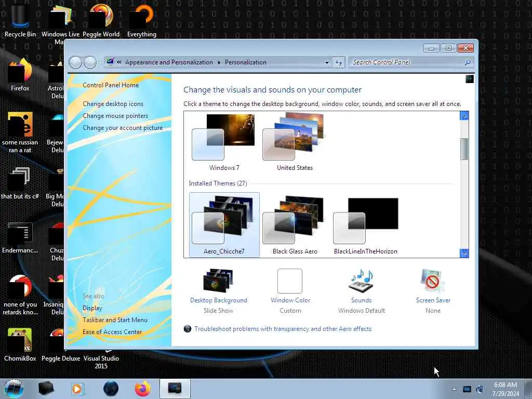This screenshot has height=399, width=532.
Task: Select the Endermanc... desktop icon
Action: (20, 237)
